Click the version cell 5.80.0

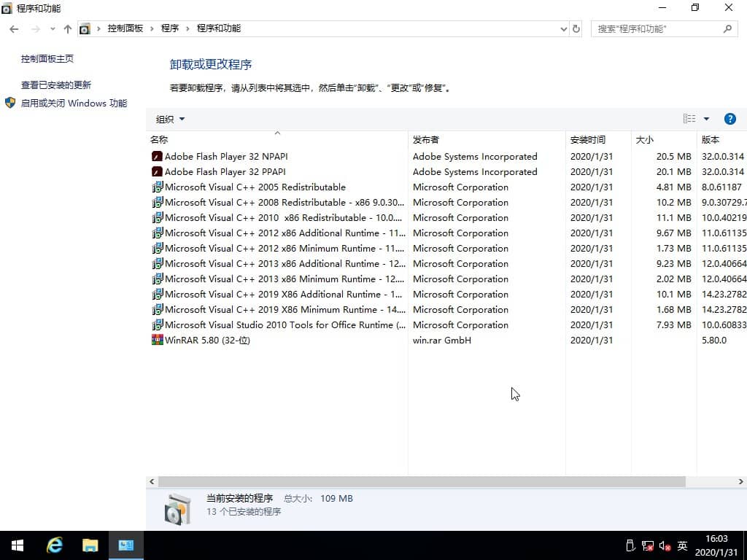point(714,340)
